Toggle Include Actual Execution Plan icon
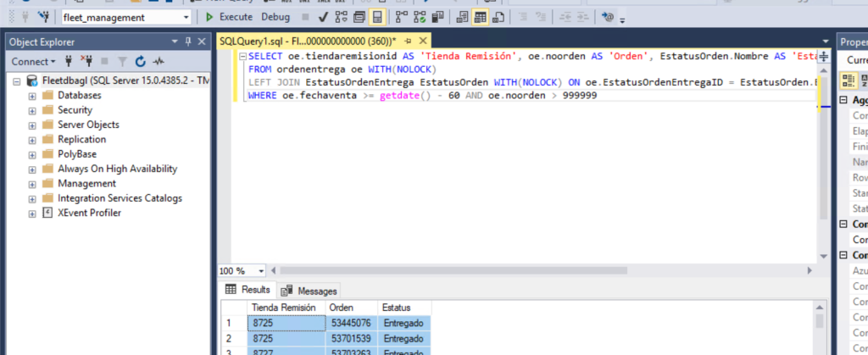The width and height of the screenshot is (868, 355). coord(403,17)
